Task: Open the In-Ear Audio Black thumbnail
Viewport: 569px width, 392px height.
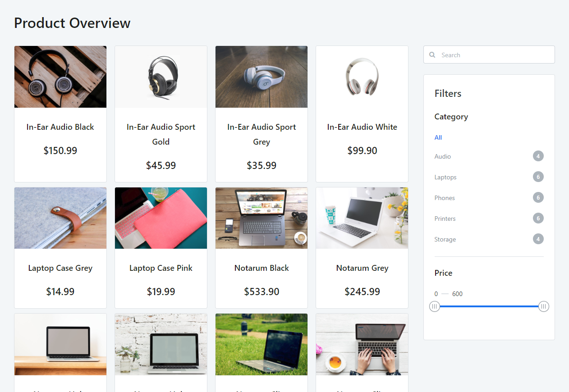Action: [60, 77]
